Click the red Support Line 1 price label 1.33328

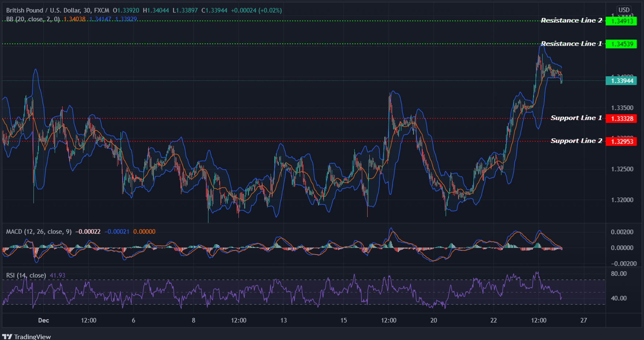coord(622,118)
